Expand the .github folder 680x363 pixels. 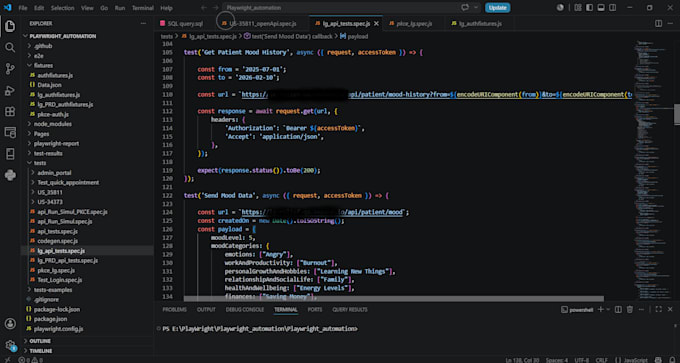(29, 46)
